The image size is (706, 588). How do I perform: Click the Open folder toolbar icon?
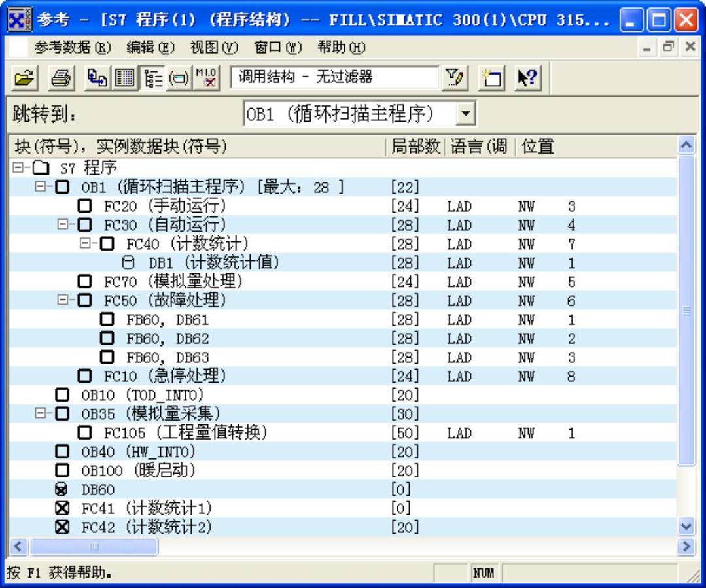point(24,78)
